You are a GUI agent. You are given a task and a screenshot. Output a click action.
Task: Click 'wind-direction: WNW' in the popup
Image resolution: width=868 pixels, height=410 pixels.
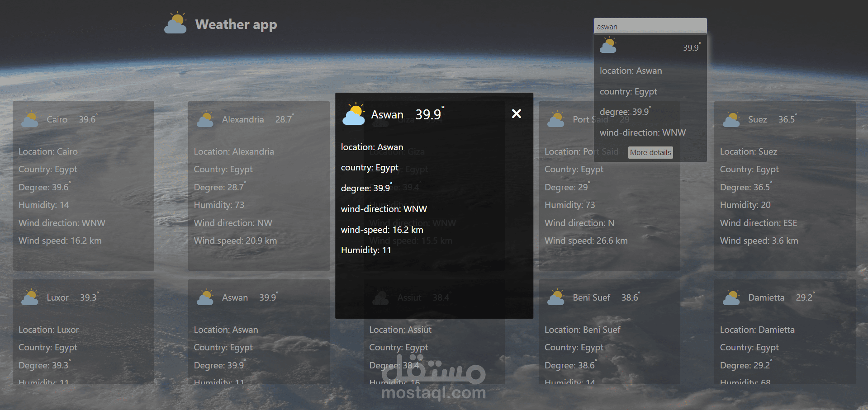click(384, 209)
